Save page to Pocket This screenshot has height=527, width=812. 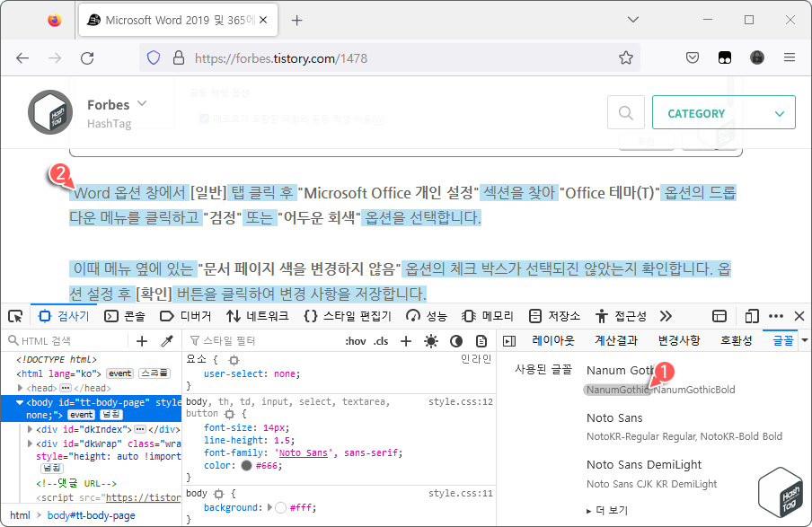coord(693,57)
